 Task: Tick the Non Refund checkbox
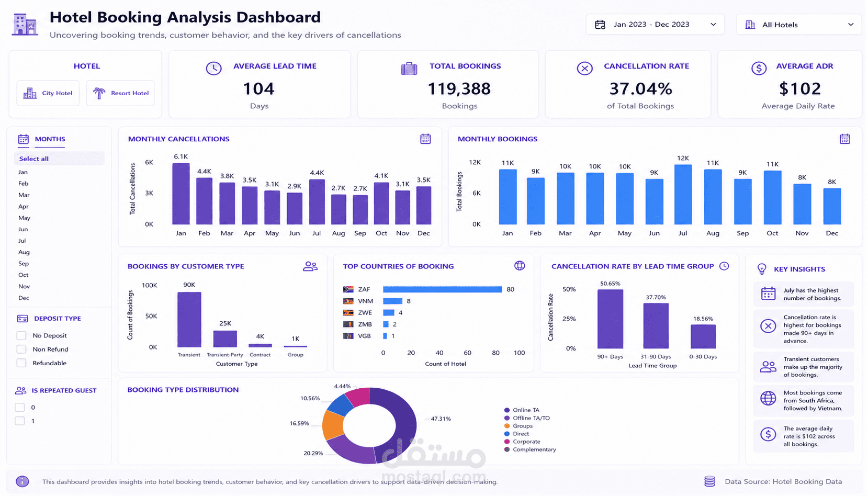pos(21,349)
